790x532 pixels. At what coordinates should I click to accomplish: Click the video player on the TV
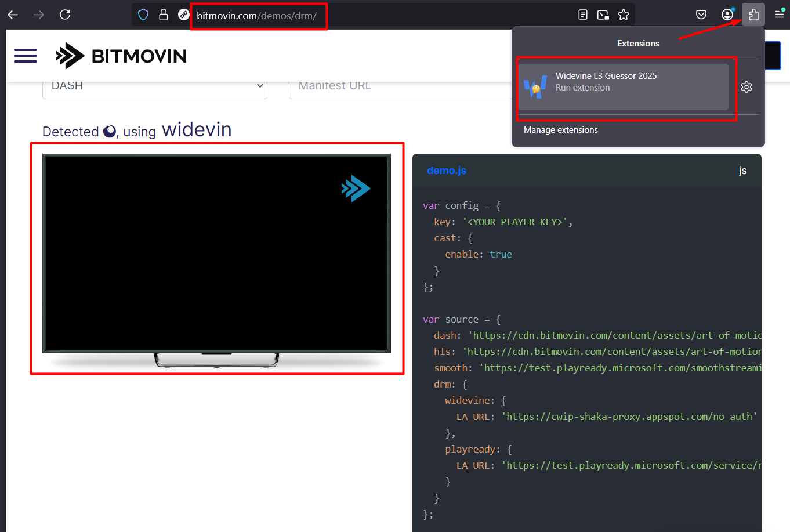click(x=216, y=253)
